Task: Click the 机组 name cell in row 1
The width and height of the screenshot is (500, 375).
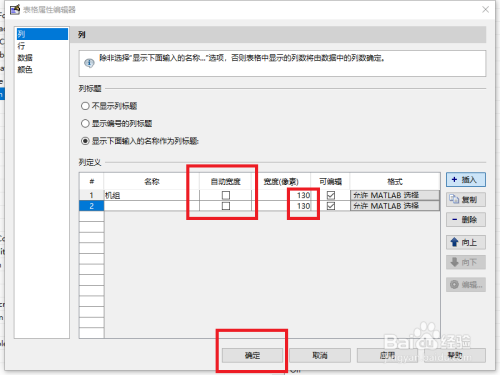Action: pos(152,195)
